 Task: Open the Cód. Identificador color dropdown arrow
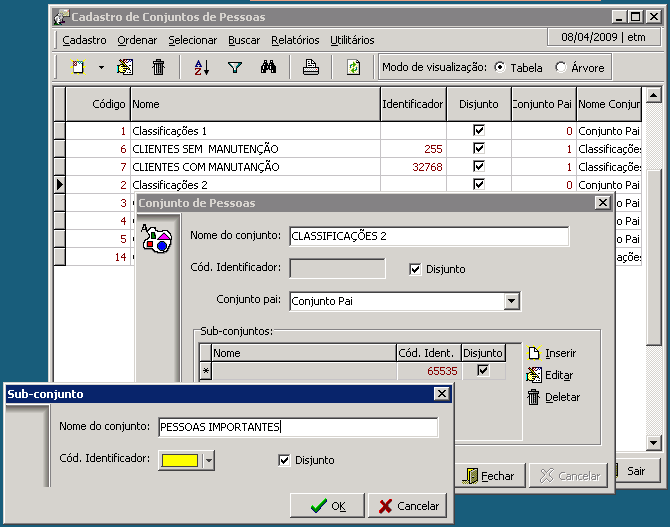pos(208,460)
